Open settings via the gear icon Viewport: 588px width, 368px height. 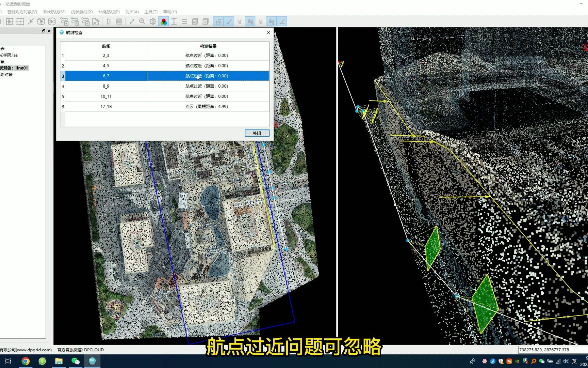coord(153,21)
